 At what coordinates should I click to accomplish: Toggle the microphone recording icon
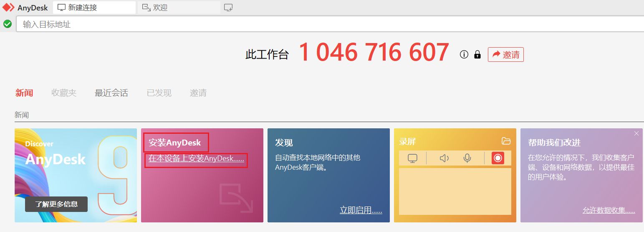point(467,158)
